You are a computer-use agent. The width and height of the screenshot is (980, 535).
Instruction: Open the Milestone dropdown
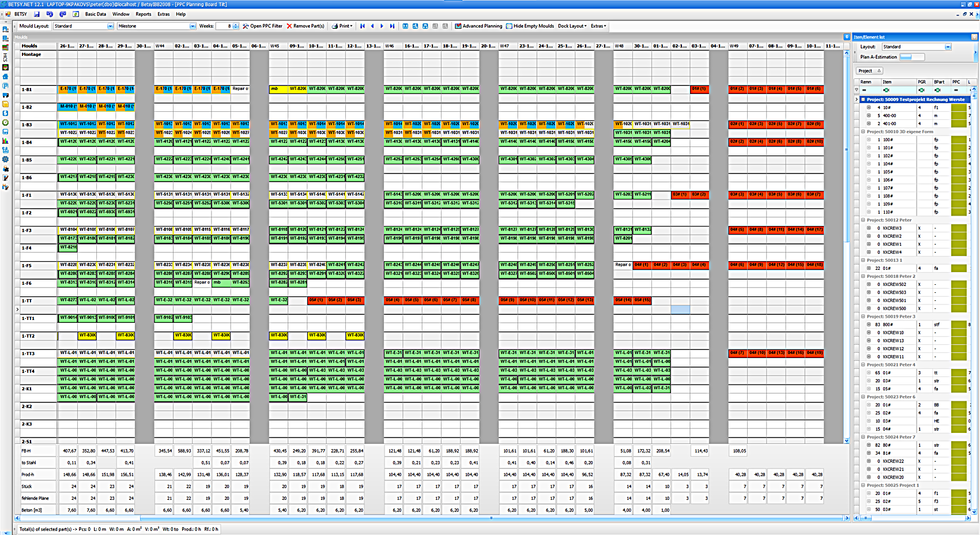(193, 26)
